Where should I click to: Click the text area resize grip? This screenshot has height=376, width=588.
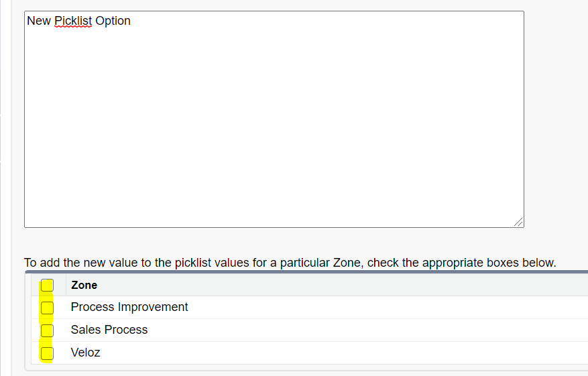tap(518, 222)
